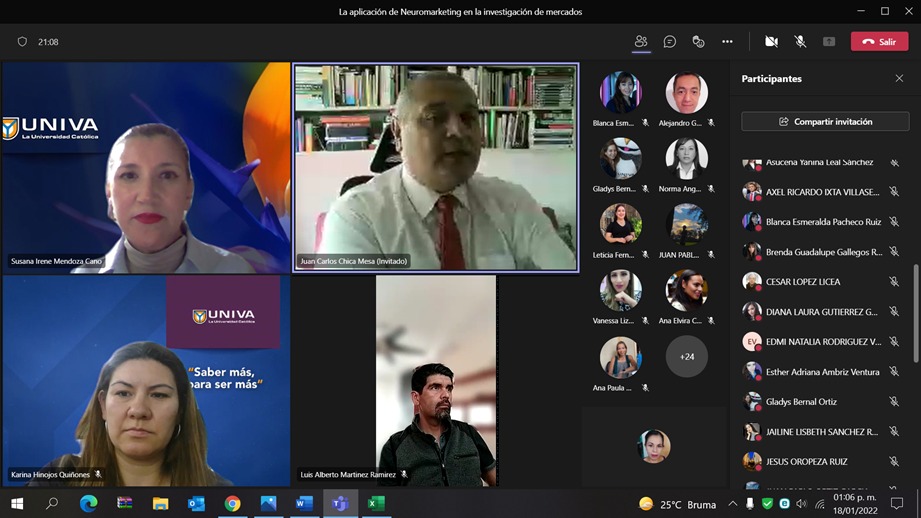Click the shield security icon beside timer
This screenshot has width=921, height=518.
click(x=22, y=42)
